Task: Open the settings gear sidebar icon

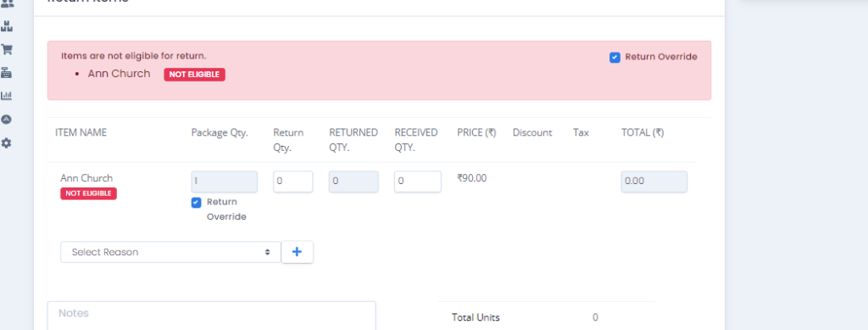Action: click(7, 143)
